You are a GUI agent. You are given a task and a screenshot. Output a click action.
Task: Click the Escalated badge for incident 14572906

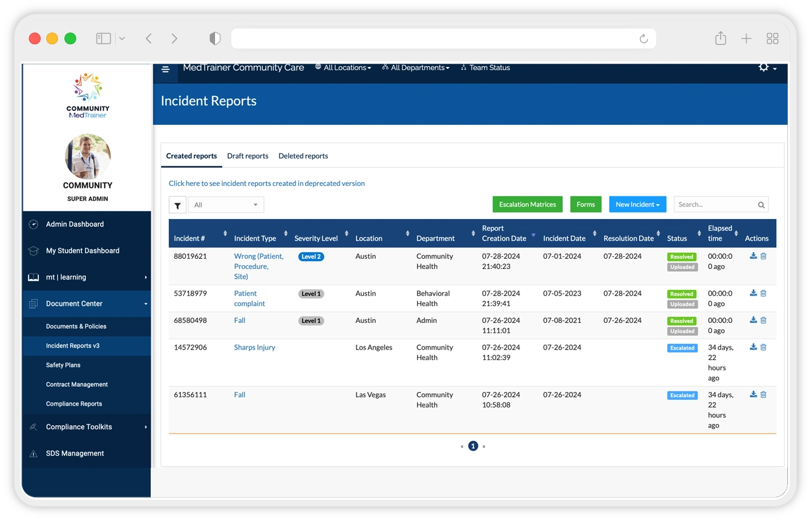(682, 348)
